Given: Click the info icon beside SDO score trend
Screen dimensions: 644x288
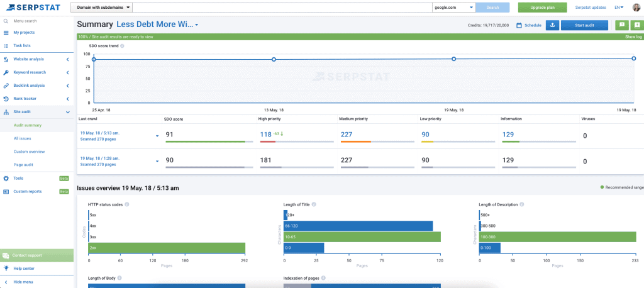Looking at the screenshot, I should pyautogui.click(x=122, y=46).
